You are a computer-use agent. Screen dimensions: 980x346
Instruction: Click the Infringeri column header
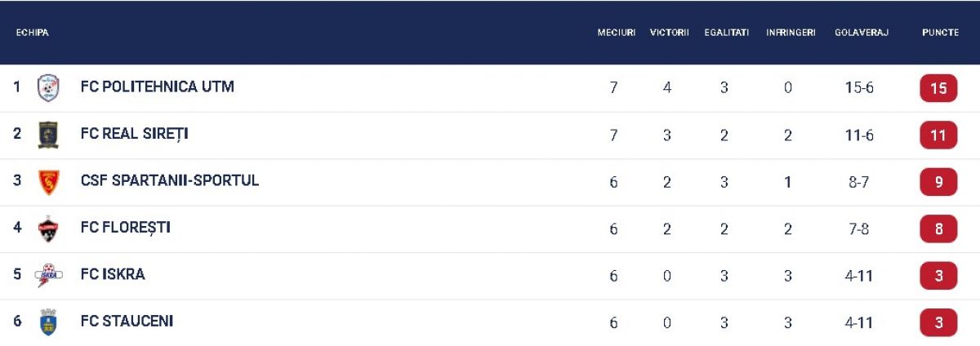(x=790, y=33)
